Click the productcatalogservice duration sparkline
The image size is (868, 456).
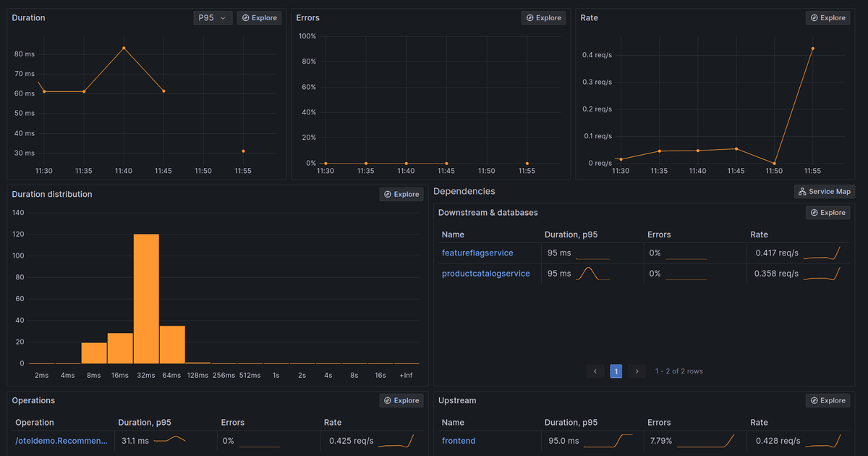[x=592, y=274]
